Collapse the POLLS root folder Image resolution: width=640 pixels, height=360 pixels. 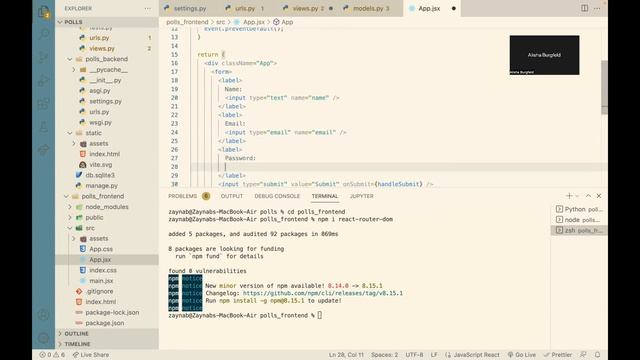(x=107, y=22)
